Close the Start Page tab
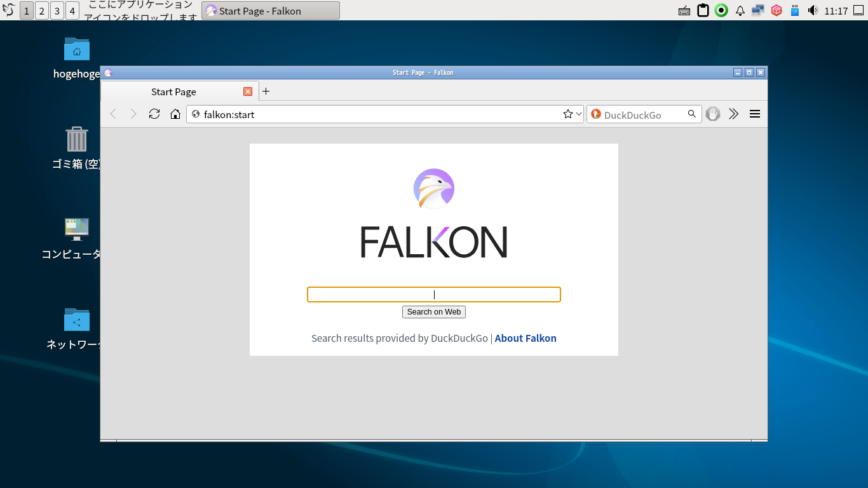 248,91
